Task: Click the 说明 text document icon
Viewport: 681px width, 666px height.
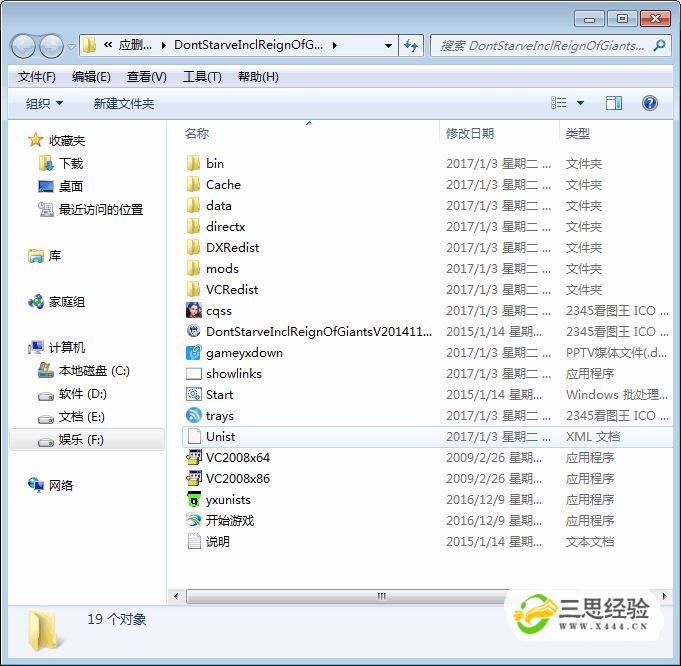Action: click(194, 541)
